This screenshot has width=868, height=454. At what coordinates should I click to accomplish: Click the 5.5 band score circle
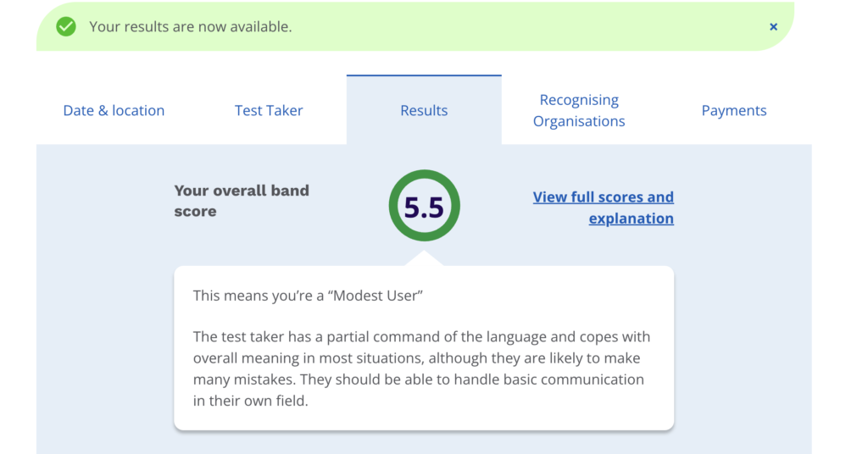click(x=424, y=208)
